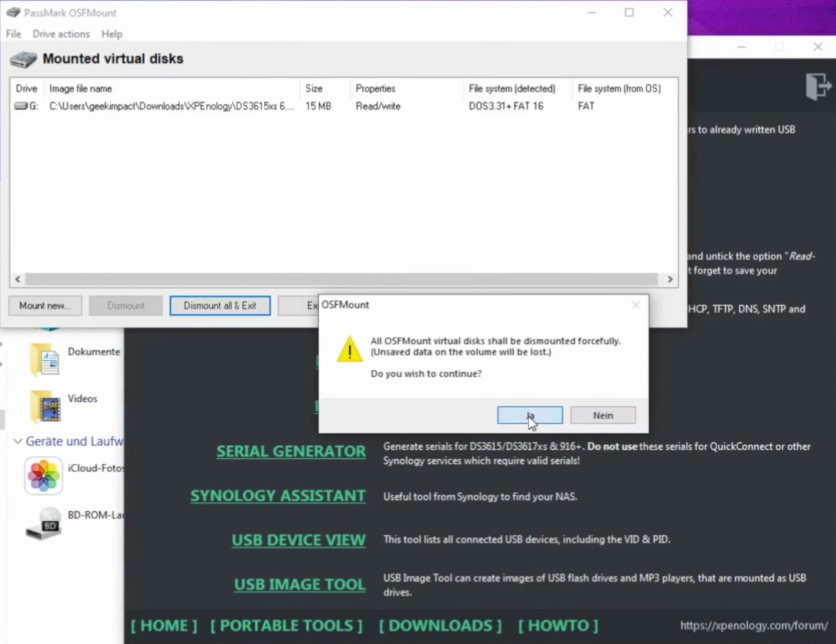Open the iCloud-Fotos icon
Screen dimensions: 836x644
point(44,475)
